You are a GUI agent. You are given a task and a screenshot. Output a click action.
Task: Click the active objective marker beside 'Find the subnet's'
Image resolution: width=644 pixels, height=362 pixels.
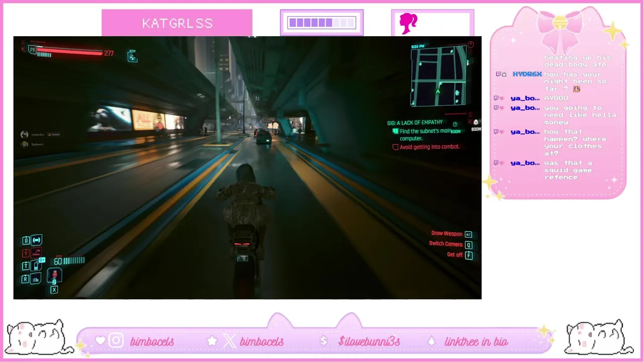point(395,131)
